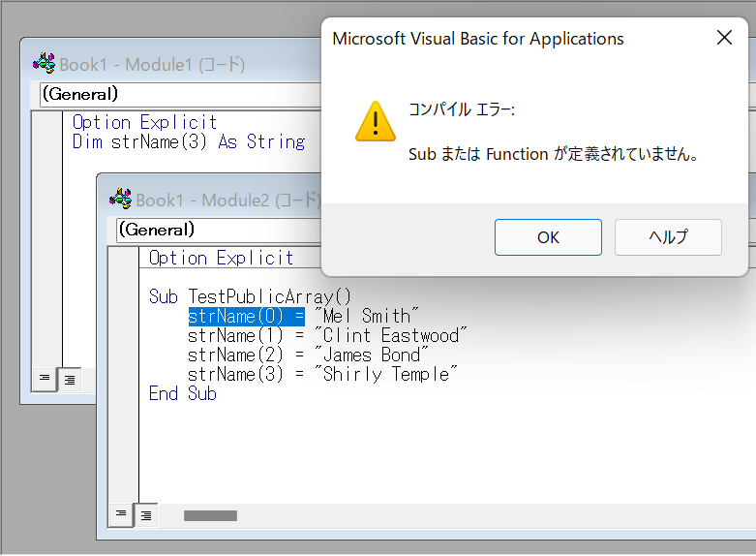Switch Module2 to full module view
Image resolution: width=756 pixels, height=556 pixels.
146,515
